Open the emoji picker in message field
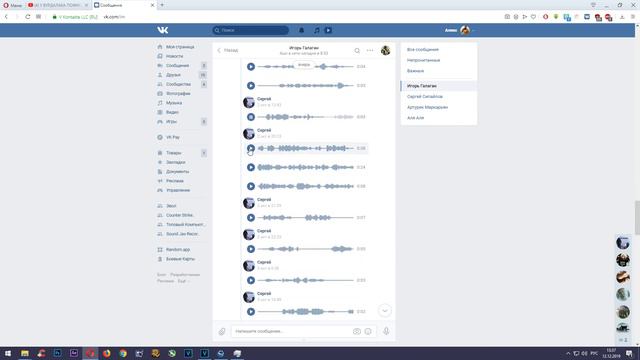 coord(368,331)
